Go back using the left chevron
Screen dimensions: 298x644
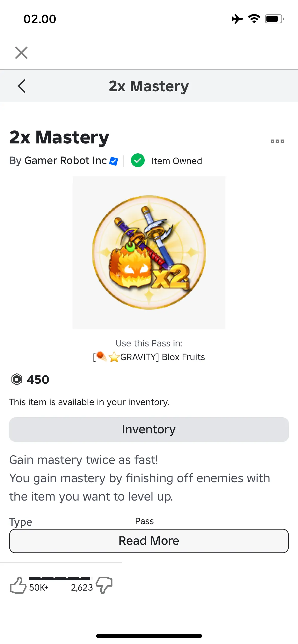22,86
